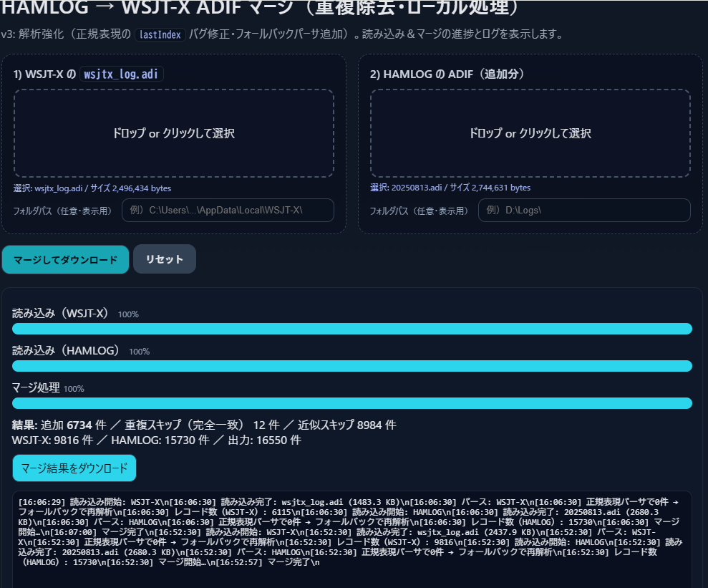Select the text '選択: wsjtx_log.adi / サイズ 2,496,434 bytes'
This screenshot has width=708, height=588.
[x=92, y=188]
